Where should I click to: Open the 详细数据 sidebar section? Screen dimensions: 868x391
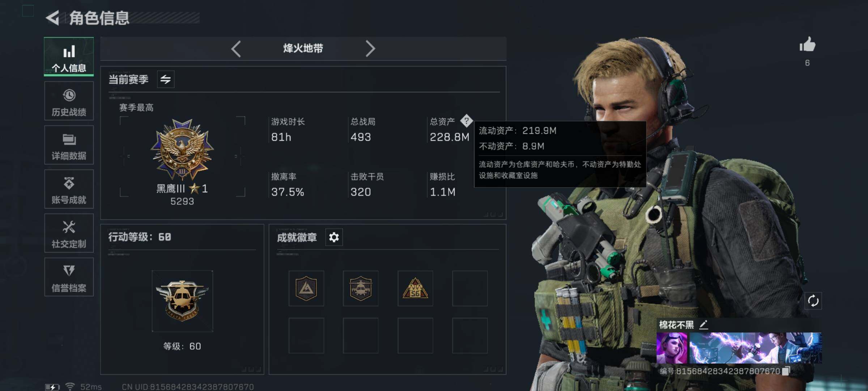[69, 145]
